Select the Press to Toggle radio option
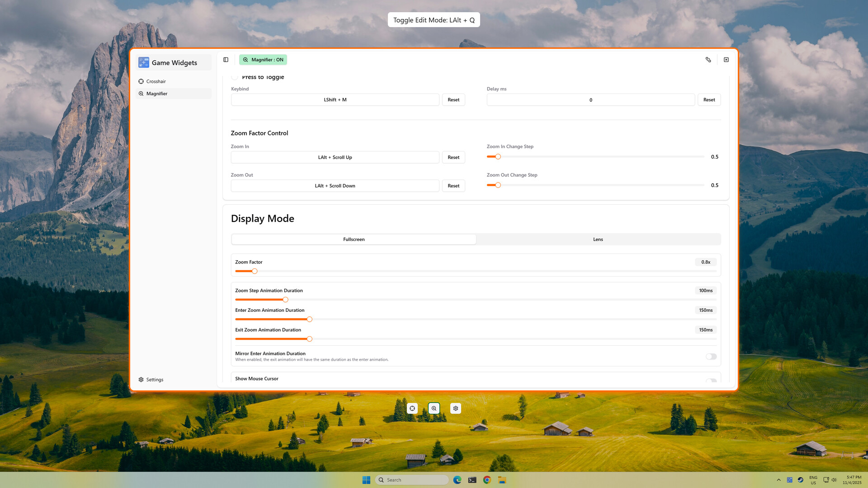This screenshot has width=868, height=488. 235,77
